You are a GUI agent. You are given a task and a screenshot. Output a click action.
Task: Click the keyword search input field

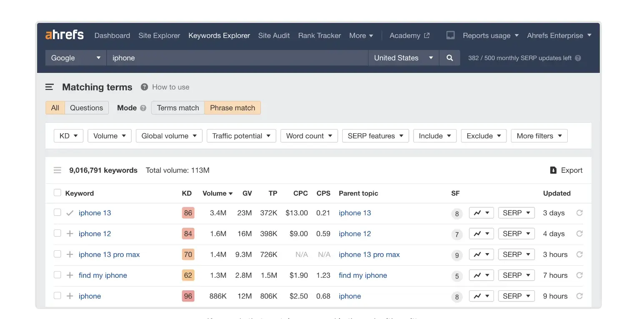237,58
